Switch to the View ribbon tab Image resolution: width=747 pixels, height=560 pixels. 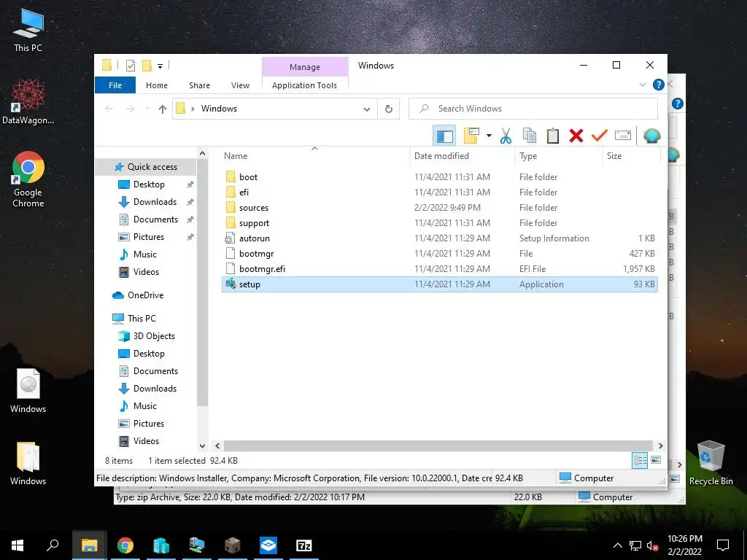[240, 85]
